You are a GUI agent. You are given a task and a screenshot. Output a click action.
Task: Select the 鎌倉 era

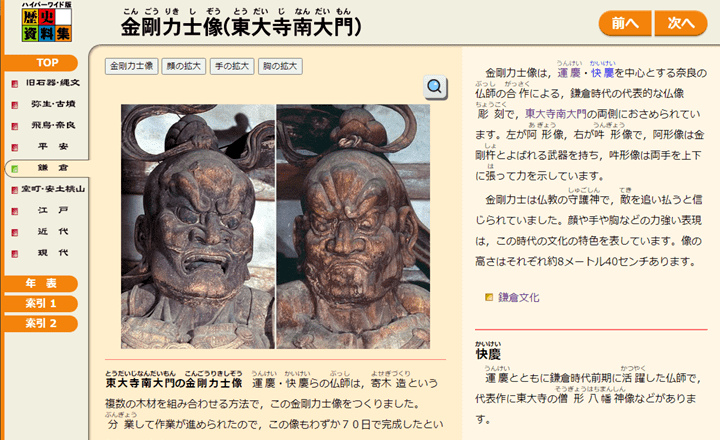(53, 168)
